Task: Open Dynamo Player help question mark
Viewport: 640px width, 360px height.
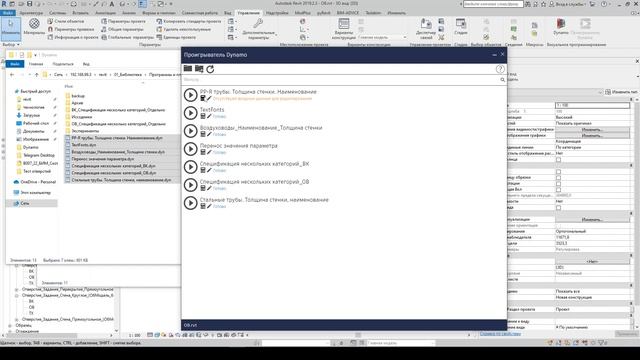Action: (500, 69)
